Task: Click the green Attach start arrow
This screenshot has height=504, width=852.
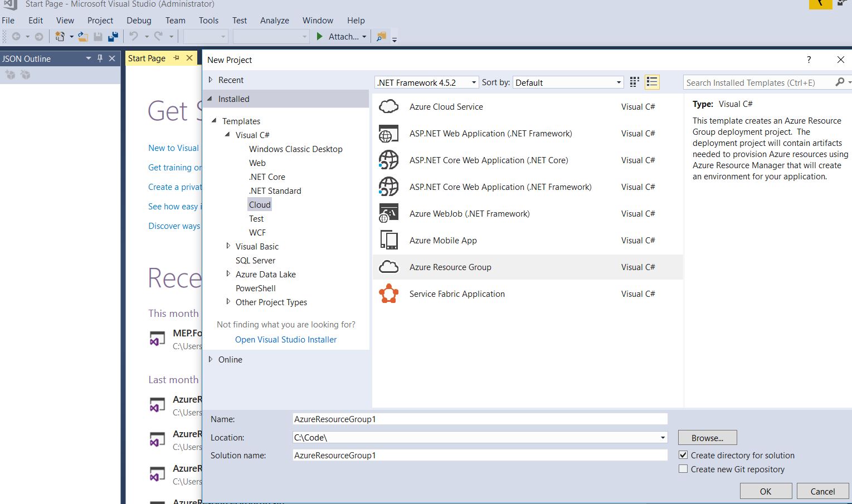Action: point(320,37)
